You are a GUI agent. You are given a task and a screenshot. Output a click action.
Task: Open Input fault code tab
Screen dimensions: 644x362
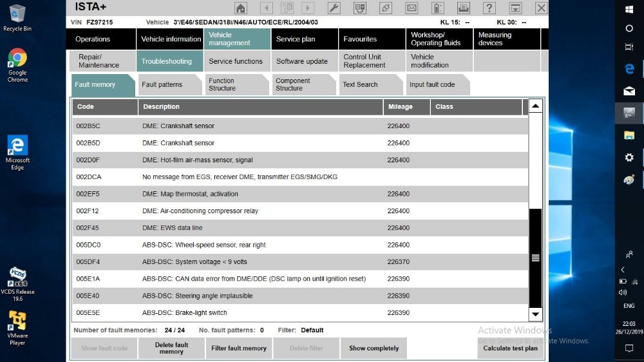[x=437, y=84]
